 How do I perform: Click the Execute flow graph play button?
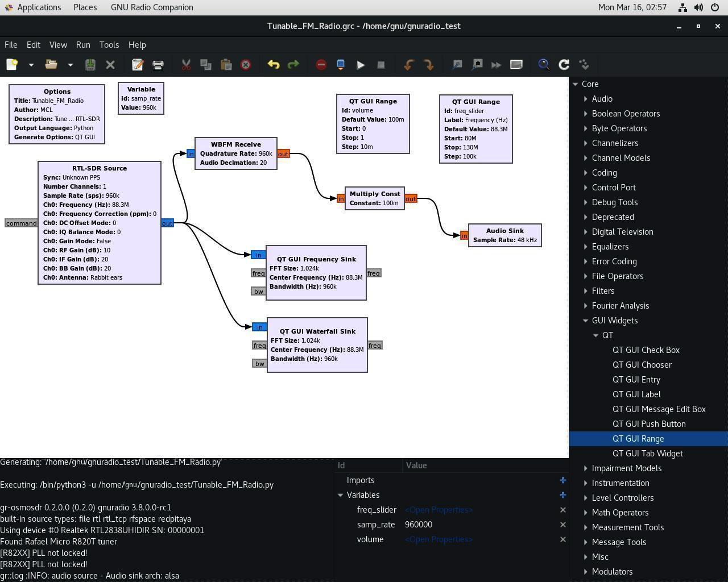[361, 65]
